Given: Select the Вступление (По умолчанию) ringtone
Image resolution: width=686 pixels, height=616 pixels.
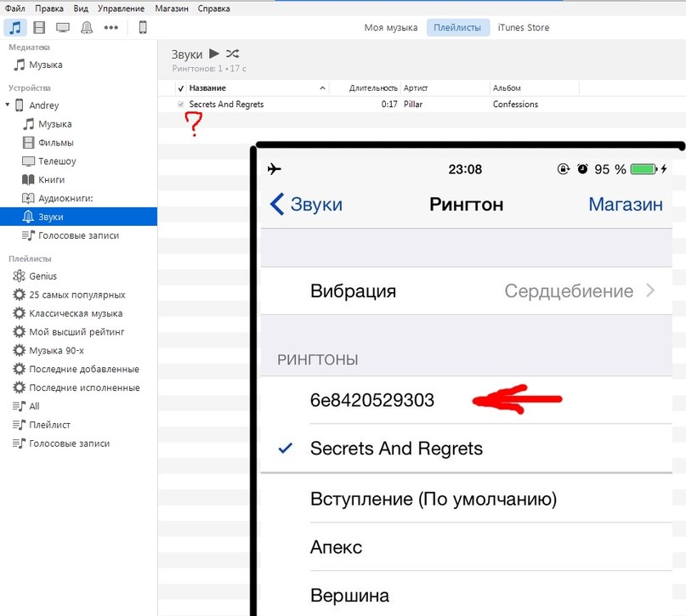Looking at the screenshot, I should pos(467,499).
